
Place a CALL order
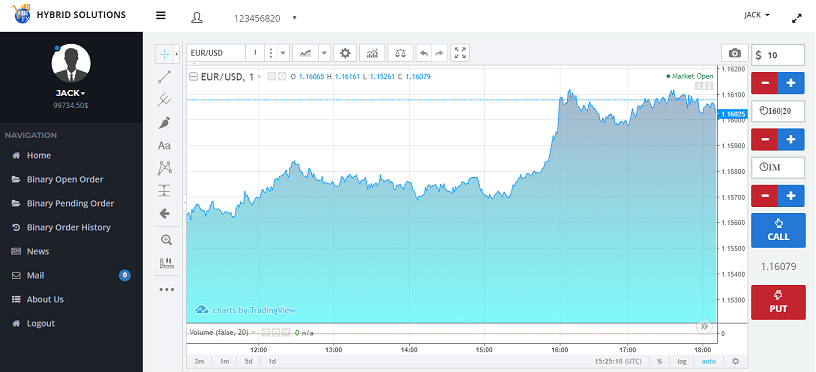pos(778,230)
